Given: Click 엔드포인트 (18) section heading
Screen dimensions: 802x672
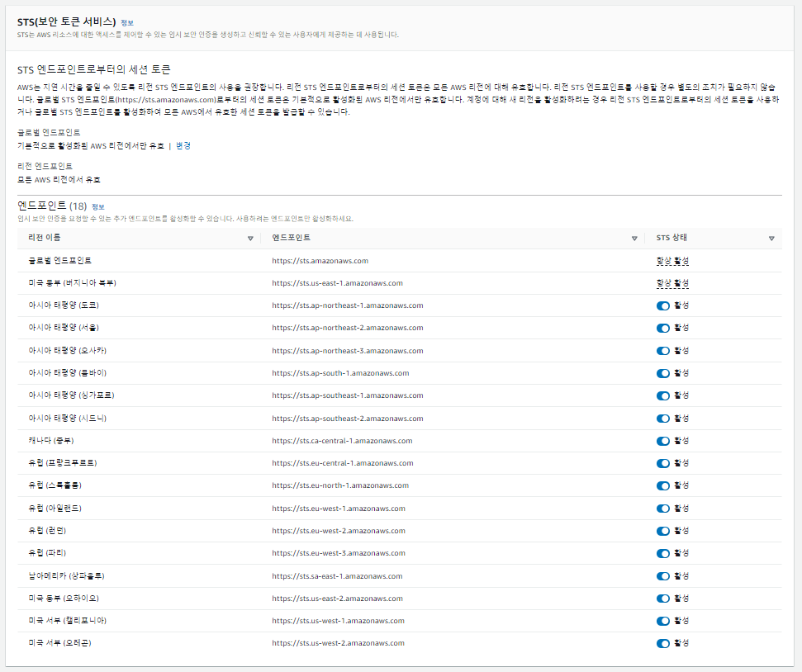Looking at the screenshot, I should point(52,206).
